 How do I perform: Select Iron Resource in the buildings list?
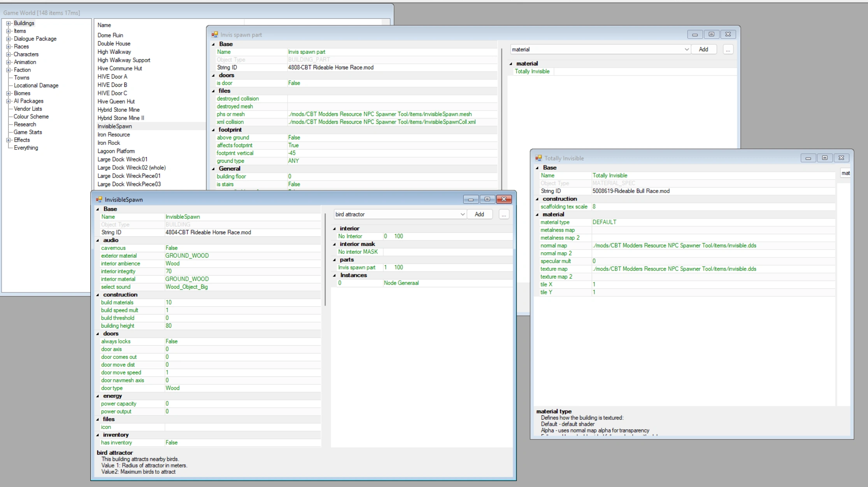114,135
